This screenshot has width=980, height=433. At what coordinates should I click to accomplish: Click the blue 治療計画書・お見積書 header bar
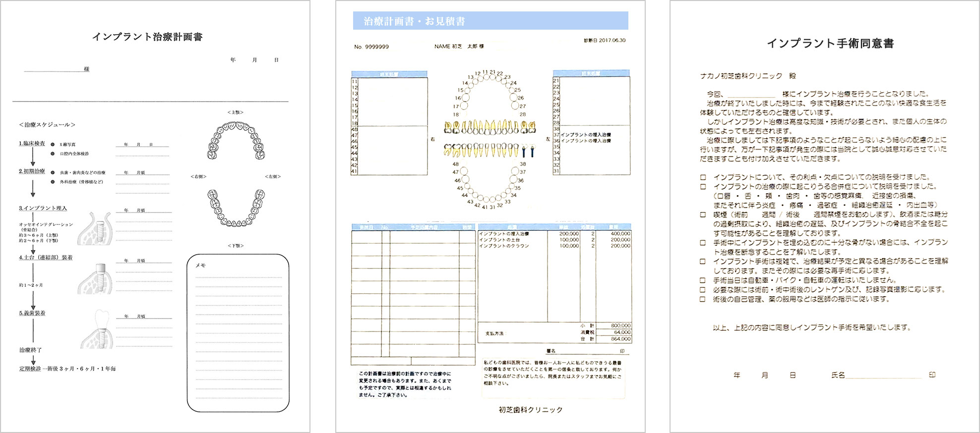click(490, 21)
